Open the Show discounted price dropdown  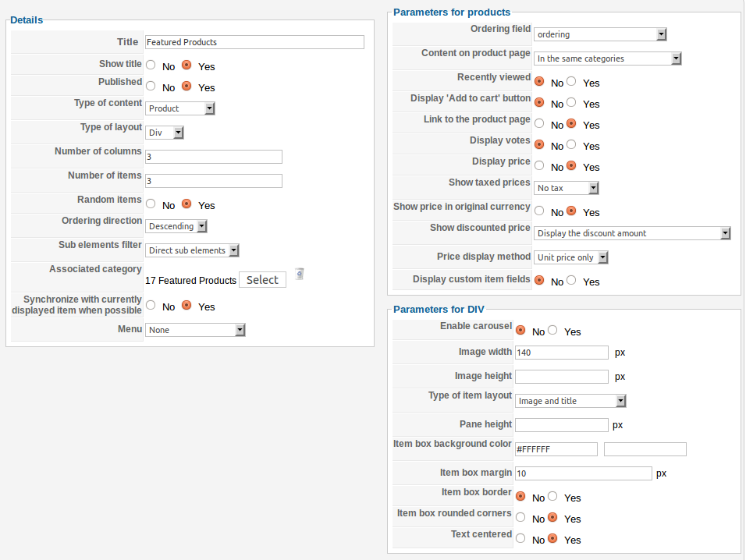[x=632, y=233]
